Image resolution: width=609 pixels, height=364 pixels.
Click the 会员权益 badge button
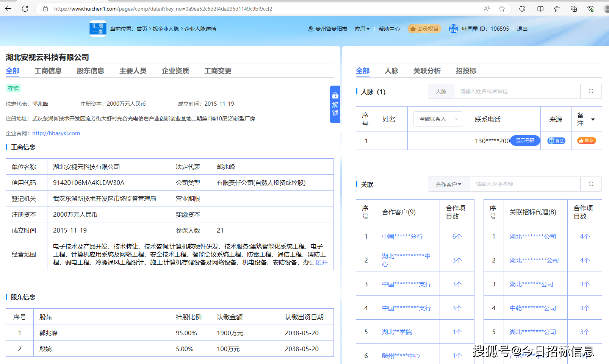pyautogui.click(x=424, y=29)
